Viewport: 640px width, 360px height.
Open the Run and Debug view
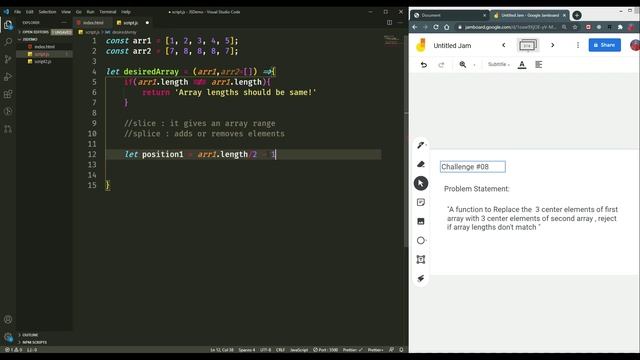point(8,77)
